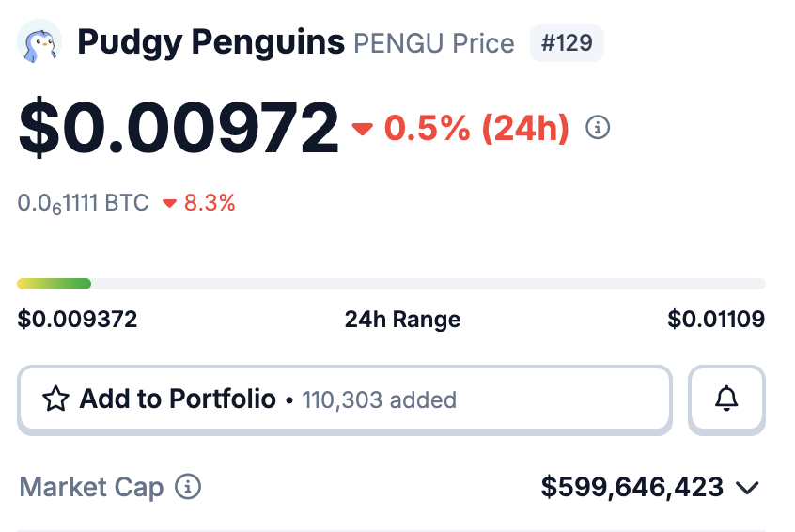The width and height of the screenshot is (795, 532).
Task: Open price alerts with the bell icon
Action: [726, 399]
